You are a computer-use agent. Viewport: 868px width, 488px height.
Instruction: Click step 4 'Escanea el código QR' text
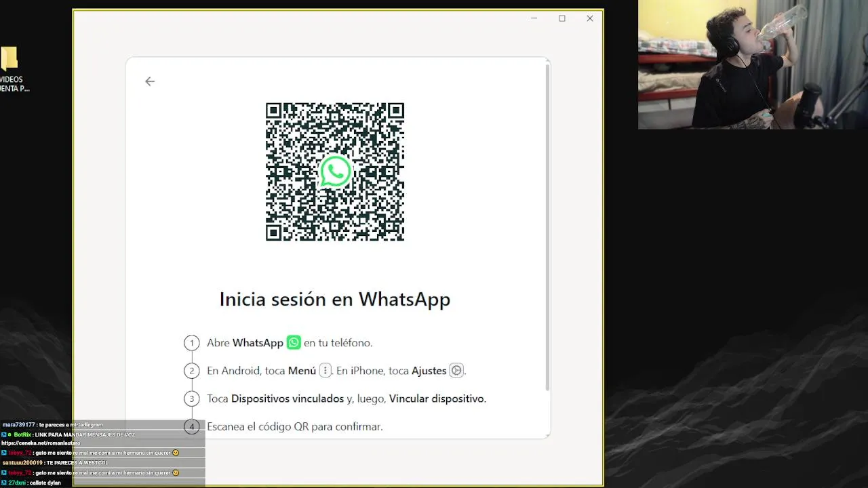tap(295, 426)
